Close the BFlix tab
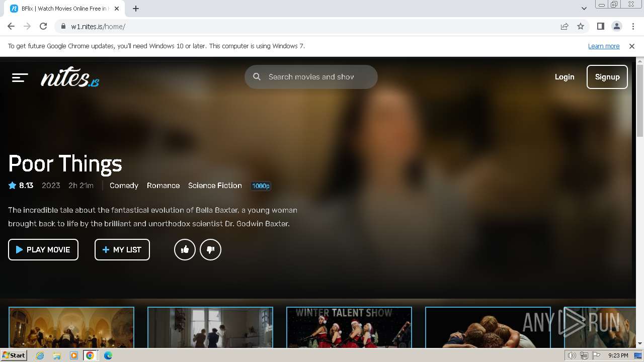 point(117,9)
